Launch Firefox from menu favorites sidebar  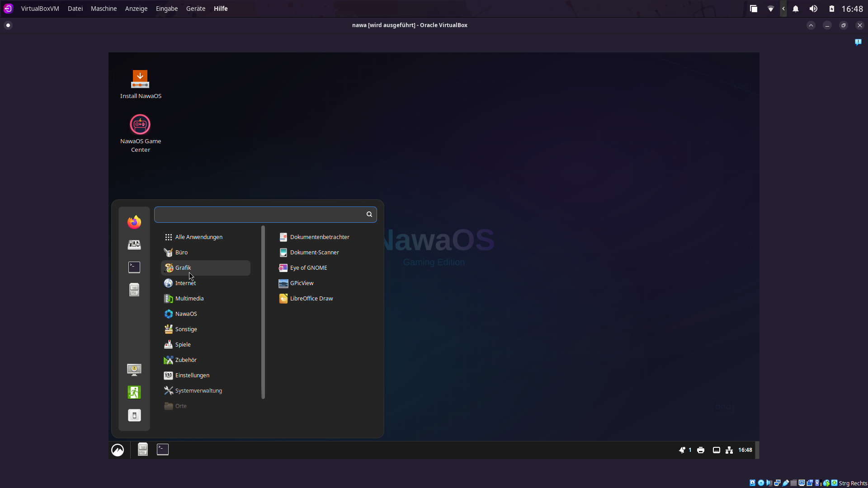[134, 222]
